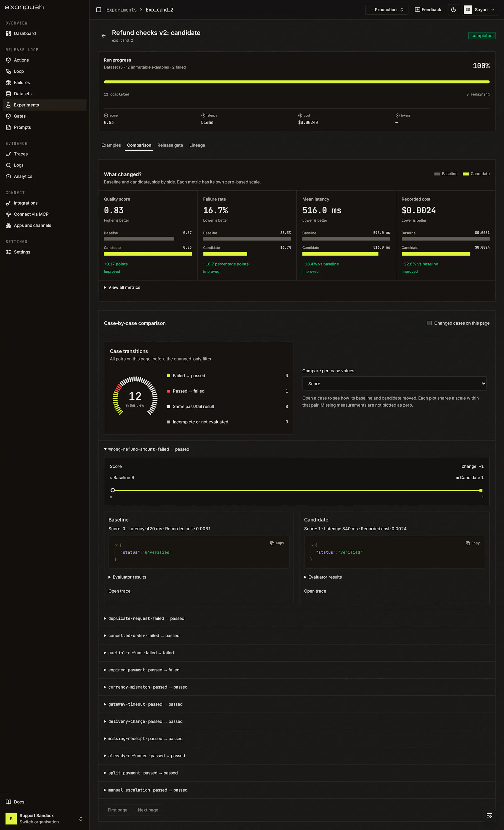Open Datasets from the sidebar
Screen dimensions: 504x830
pyautogui.click(x=44, y=94)
